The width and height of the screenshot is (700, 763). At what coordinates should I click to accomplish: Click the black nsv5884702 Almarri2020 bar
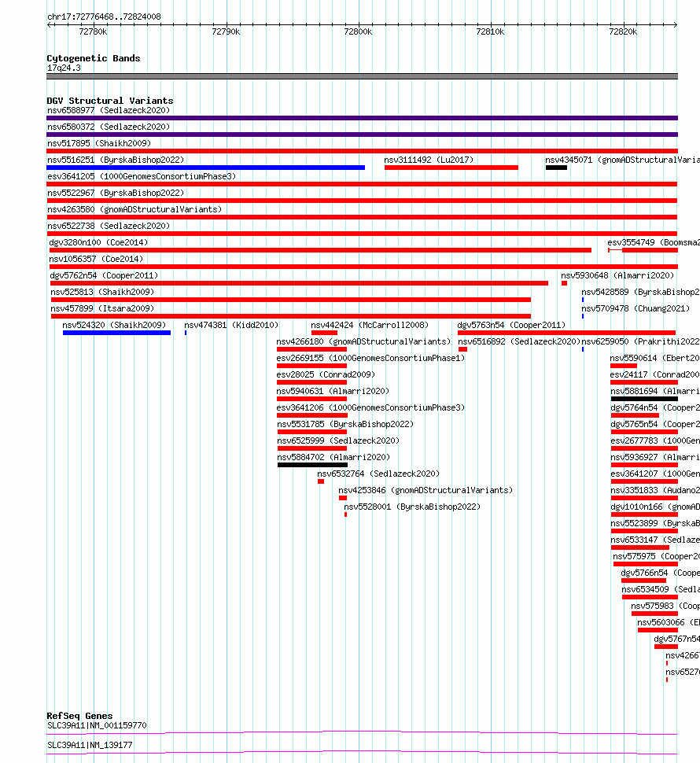pos(312,465)
